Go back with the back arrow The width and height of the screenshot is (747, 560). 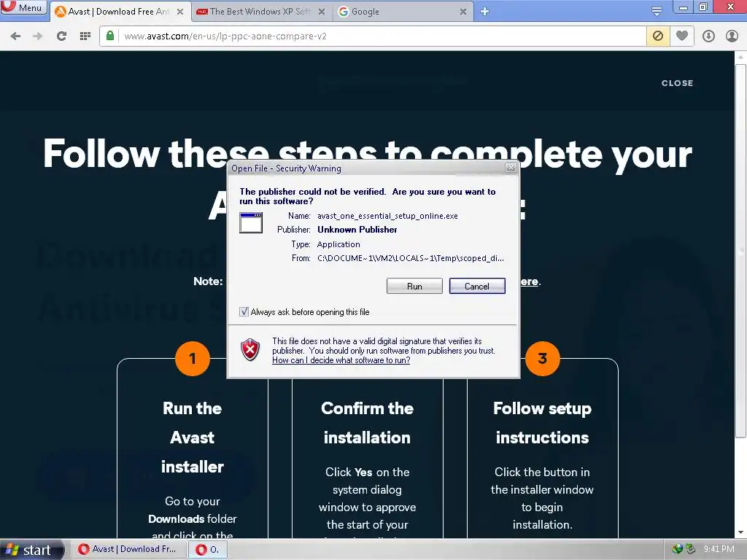click(x=15, y=36)
